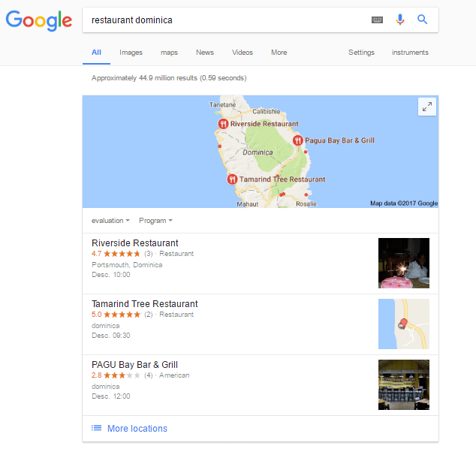Click the Dominica label on the map
This screenshot has width=476, height=452.
coord(258,152)
